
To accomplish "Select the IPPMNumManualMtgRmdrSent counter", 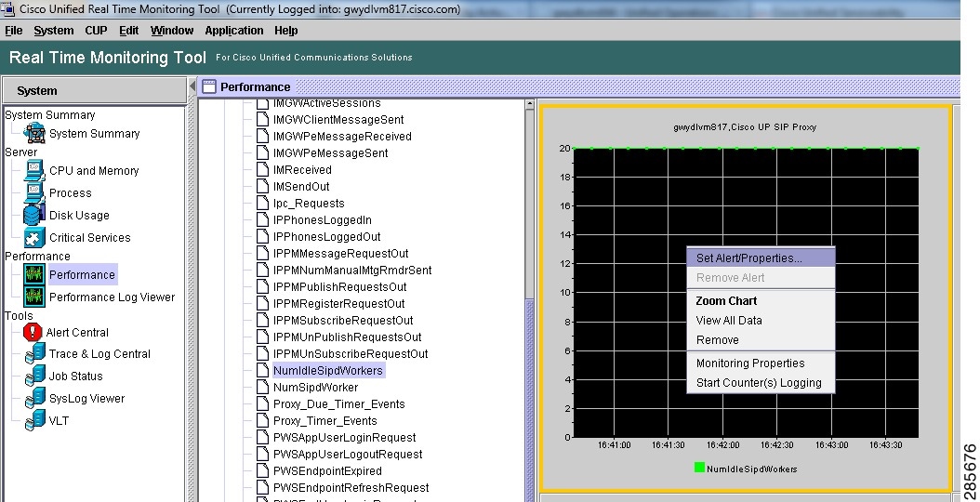I will click(352, 271).
